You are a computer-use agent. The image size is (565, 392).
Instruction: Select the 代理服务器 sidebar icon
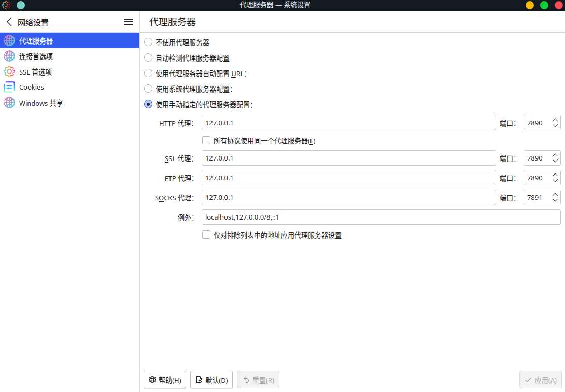(x=9, y=40)
